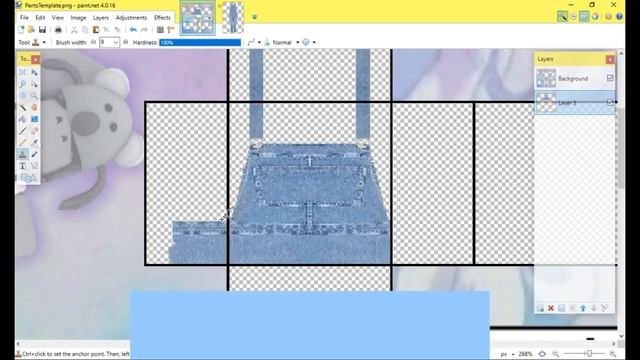Select the Gradient tool
This screenshot has height=360, width=640.
tap(34, 119)
